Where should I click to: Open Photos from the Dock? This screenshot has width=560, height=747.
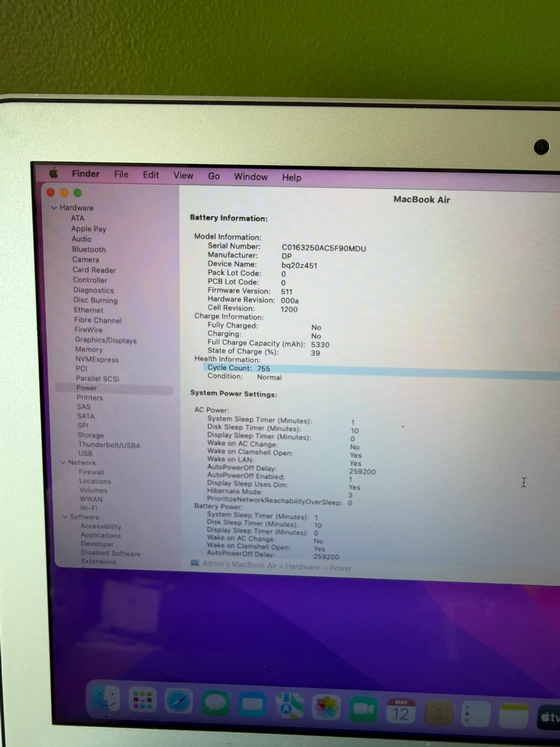326,708
